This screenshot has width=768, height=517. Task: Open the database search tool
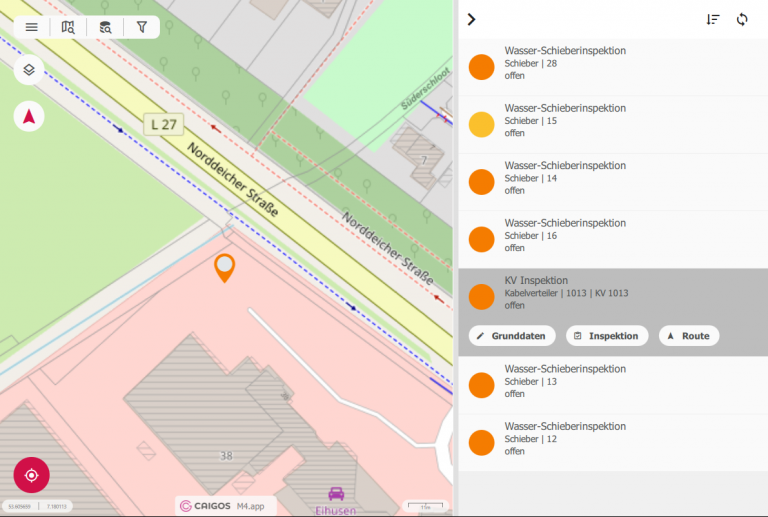tap(105, 27)
